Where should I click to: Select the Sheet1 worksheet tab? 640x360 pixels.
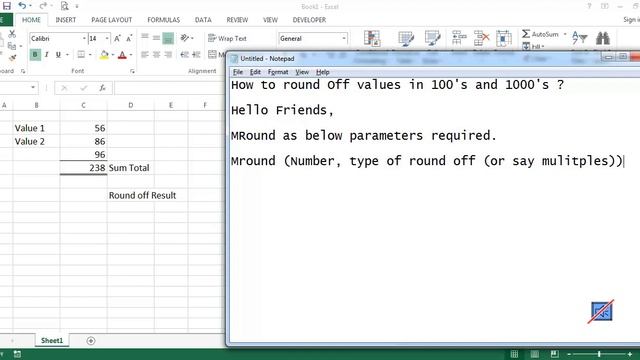pyautogui.click(x=52, y=340)
